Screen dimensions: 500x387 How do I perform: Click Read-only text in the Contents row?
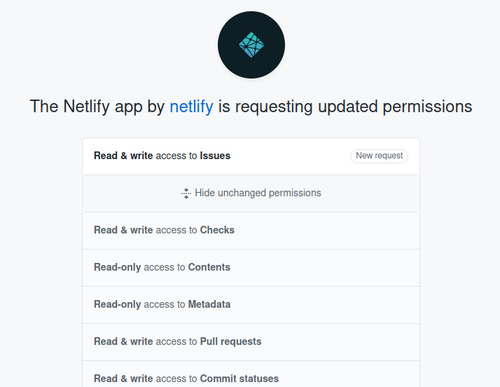(x=117, y=267)
